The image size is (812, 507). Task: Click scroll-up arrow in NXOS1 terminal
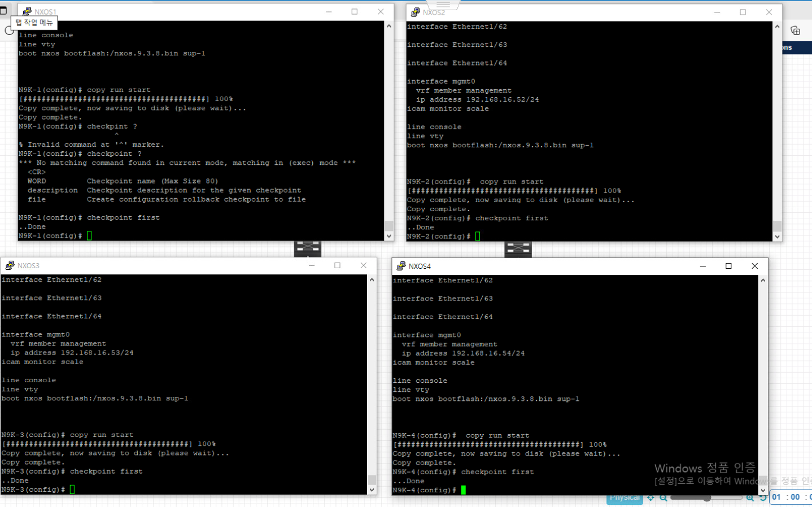pos(388,26)
